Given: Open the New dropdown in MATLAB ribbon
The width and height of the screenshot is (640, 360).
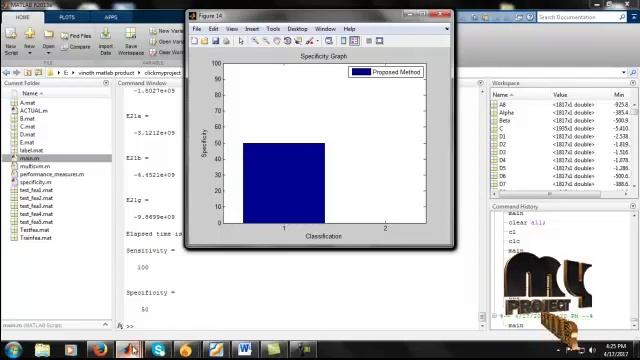Looking at the screenshot, I should pos(29,53).
